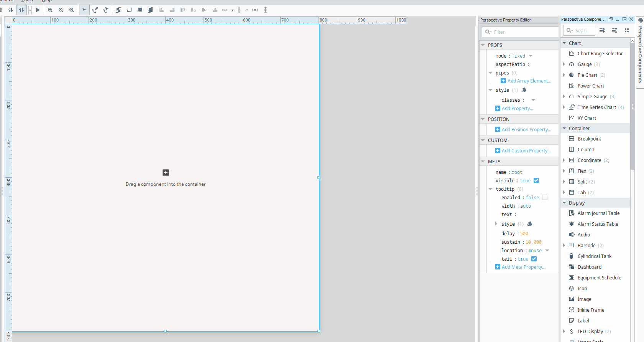Select the XY Chart component
This screenshot has width=644, height=342.
(x=587, y=118)
